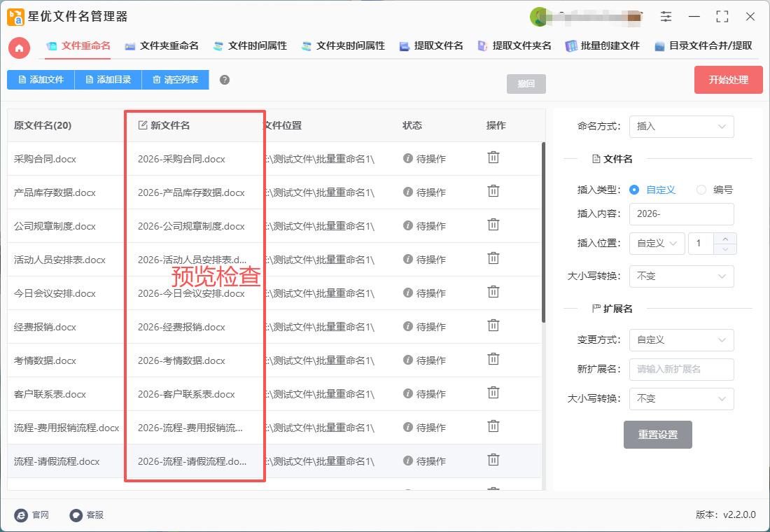
Task: Delete the 采购合同.docx row
Action: [x=493, y=157]
